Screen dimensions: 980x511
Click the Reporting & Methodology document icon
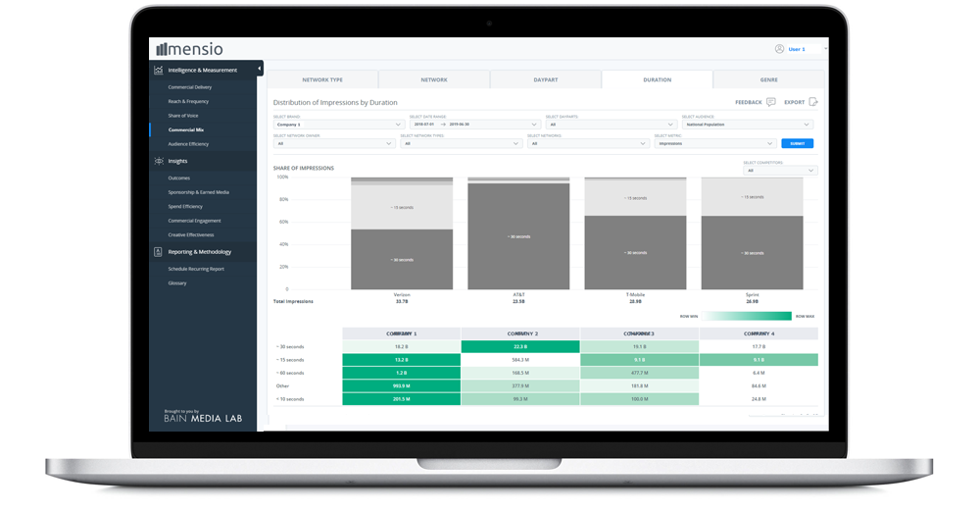click(x=159, y=252)
